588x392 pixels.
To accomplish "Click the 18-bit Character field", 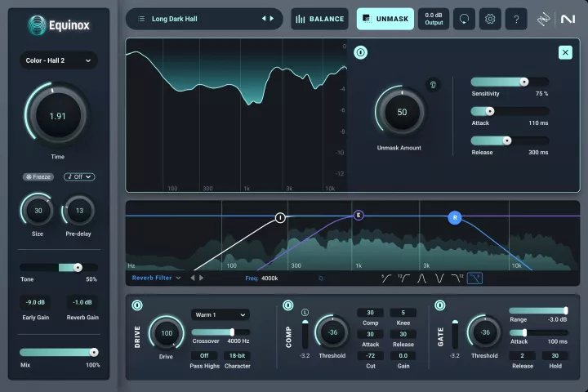I will (237, 355).
